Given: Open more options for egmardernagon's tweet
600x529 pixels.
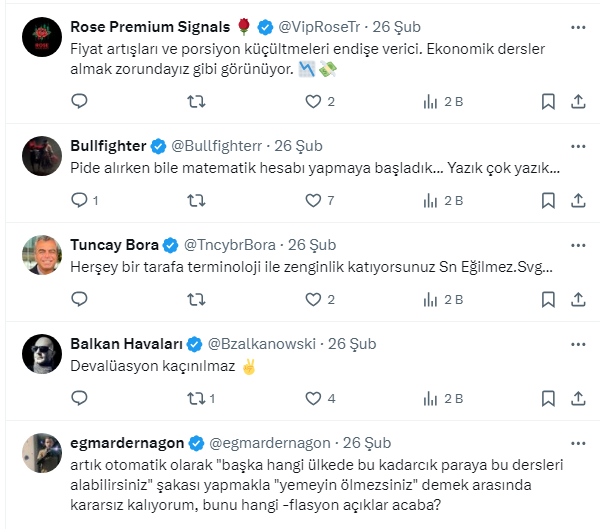Looking at the screenshot, I should [578, 442].
